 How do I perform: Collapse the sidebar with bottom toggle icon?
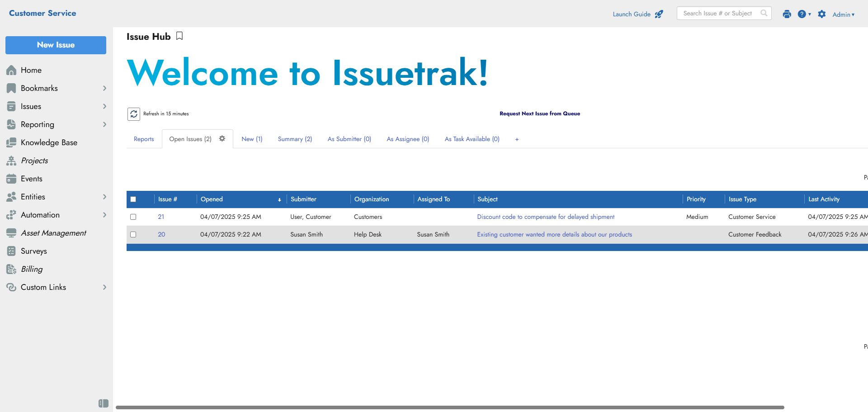(103, 403)
